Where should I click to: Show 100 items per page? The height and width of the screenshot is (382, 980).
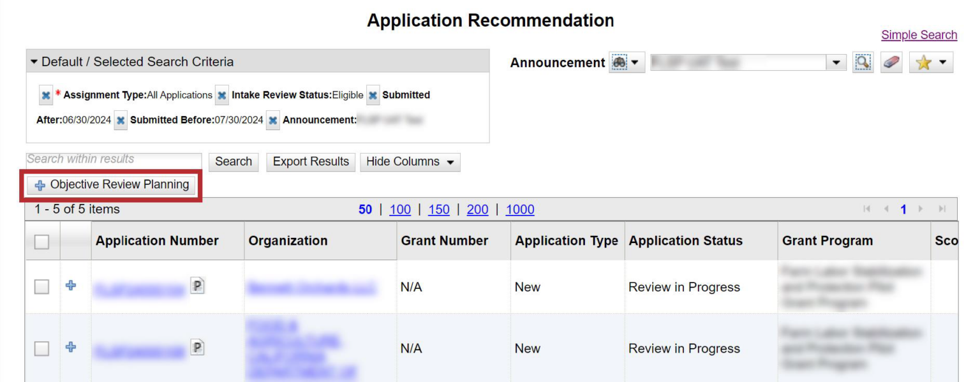399,210
